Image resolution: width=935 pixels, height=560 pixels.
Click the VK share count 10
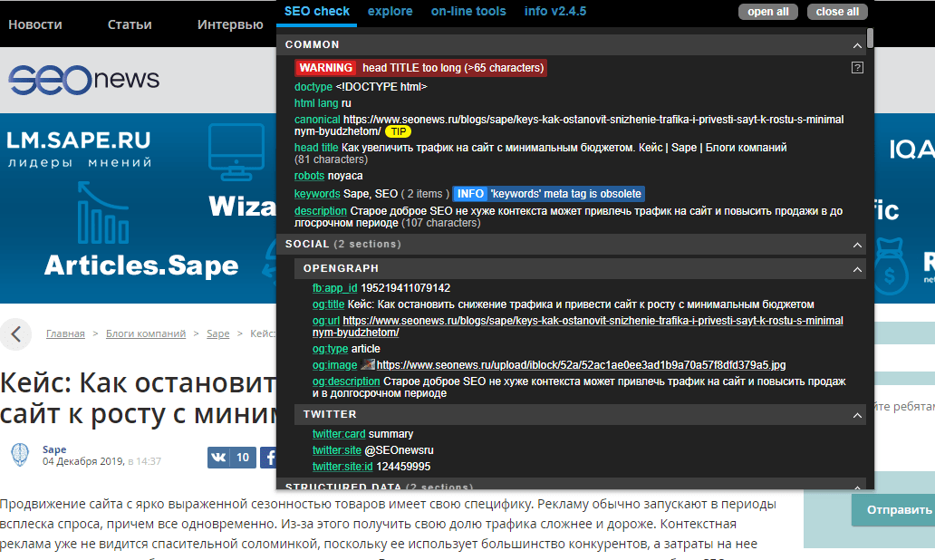pos(243,458)
